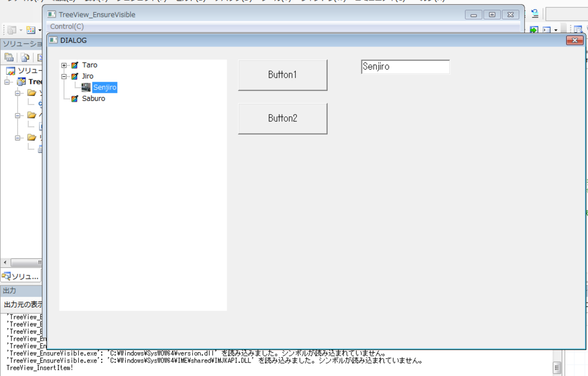Screen dimensions: 588x376
Task: Click the uncomment lines toolbar icon
Action: [535, 14]
